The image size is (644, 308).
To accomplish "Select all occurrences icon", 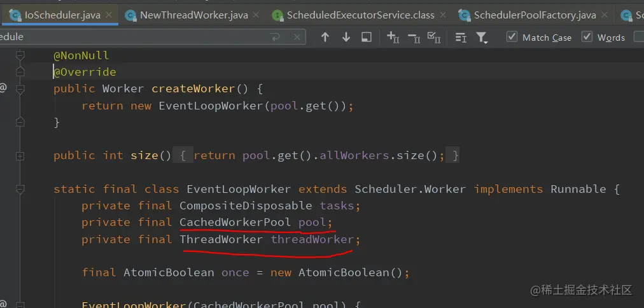I will click(x=434, y=38).
